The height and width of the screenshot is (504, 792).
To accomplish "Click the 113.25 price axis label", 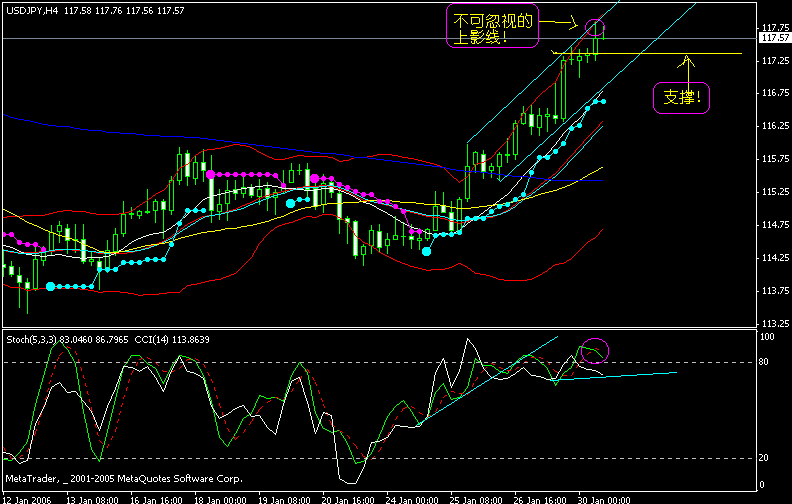I will pos(775,323).
